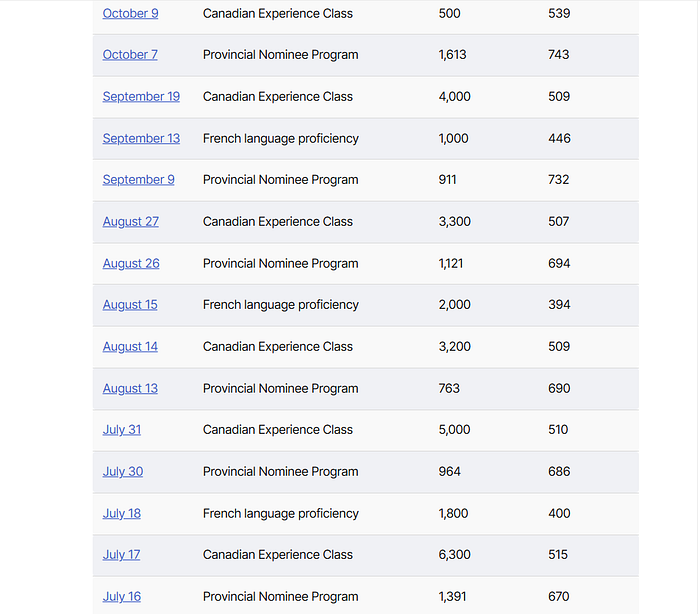Image resolution: width=700 pixels, height=614 pixels.
Task: Click the 743 score in October 7 row
Action: (x=559, y=55)
